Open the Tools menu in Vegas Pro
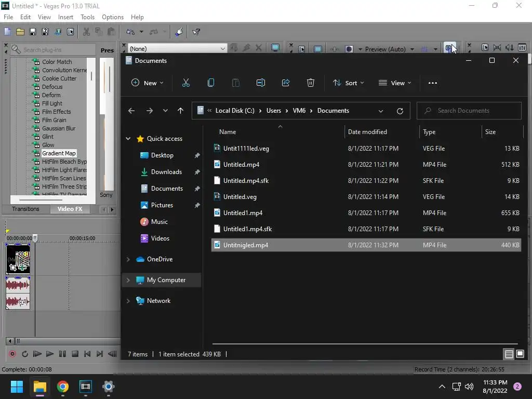Viewport: 532px width, 399px height. point(87,17)
